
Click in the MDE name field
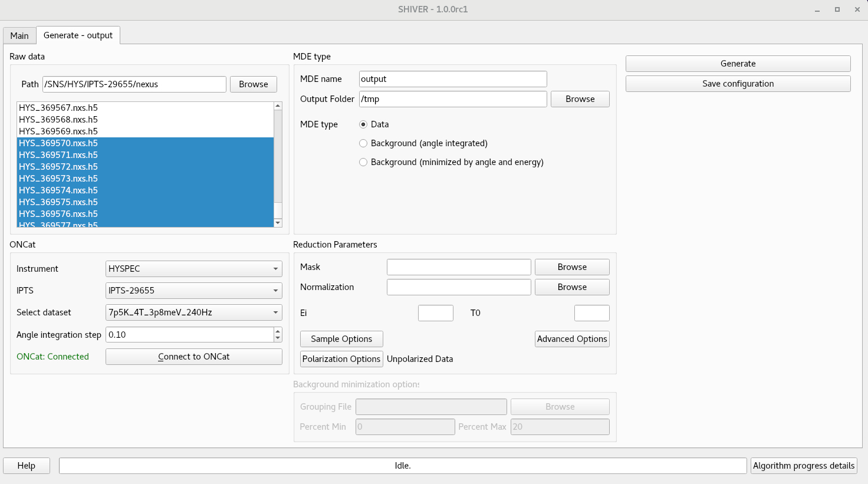pyautogui.click(x=452, y=78)
